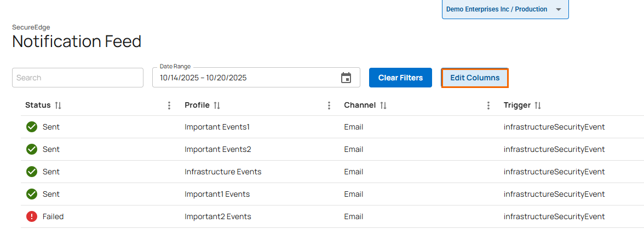Open the calendar date picker icon

point(346,78)
